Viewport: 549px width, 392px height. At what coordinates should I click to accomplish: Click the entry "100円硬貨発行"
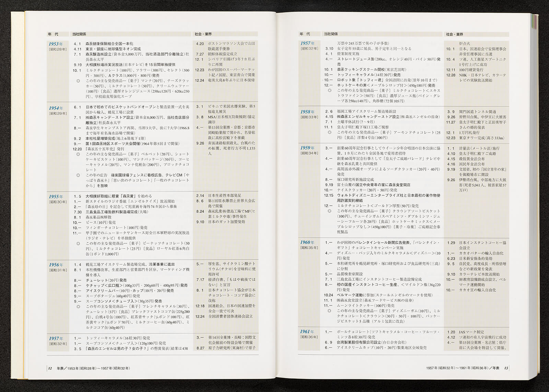471,70
